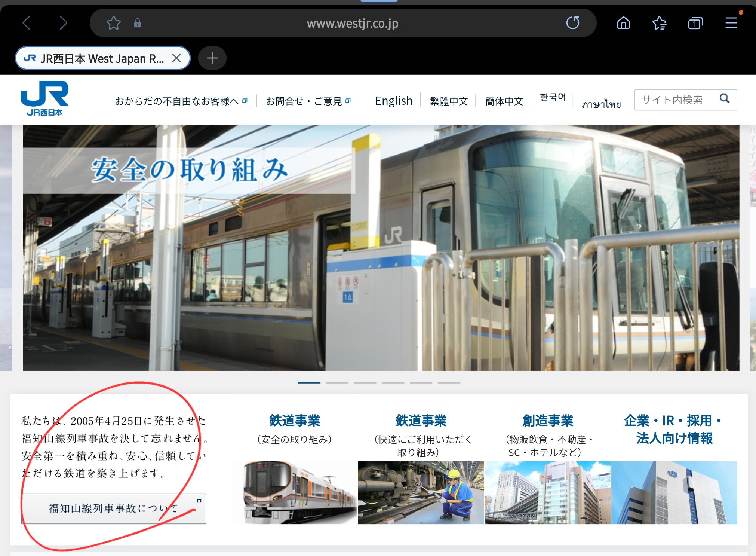Open the browser hamburger menu

(731, 23)
